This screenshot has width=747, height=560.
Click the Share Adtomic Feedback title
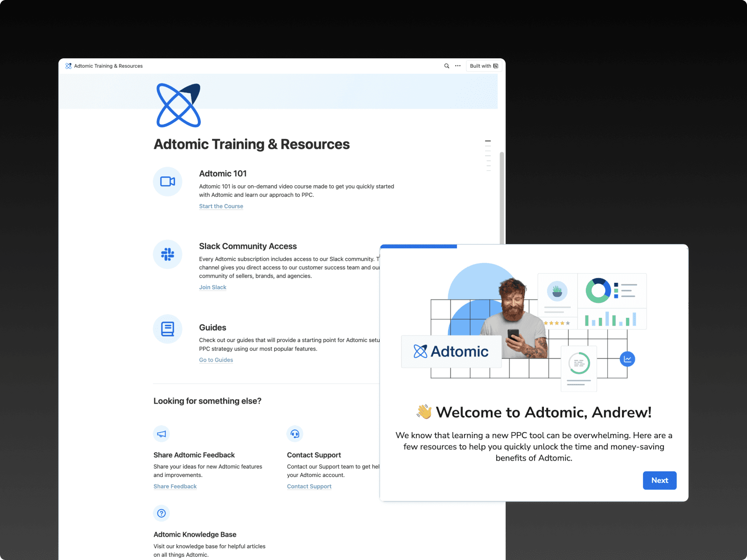(194, 455)
